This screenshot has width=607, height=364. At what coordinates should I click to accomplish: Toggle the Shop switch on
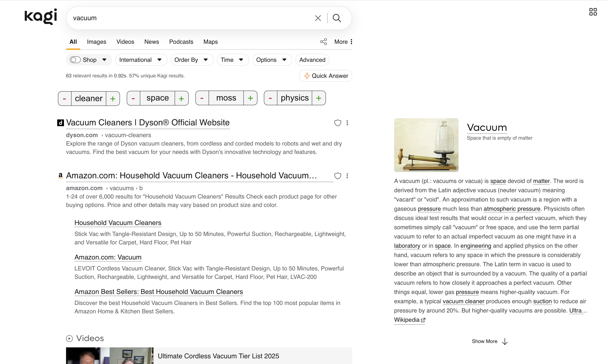tap(75, 60)
